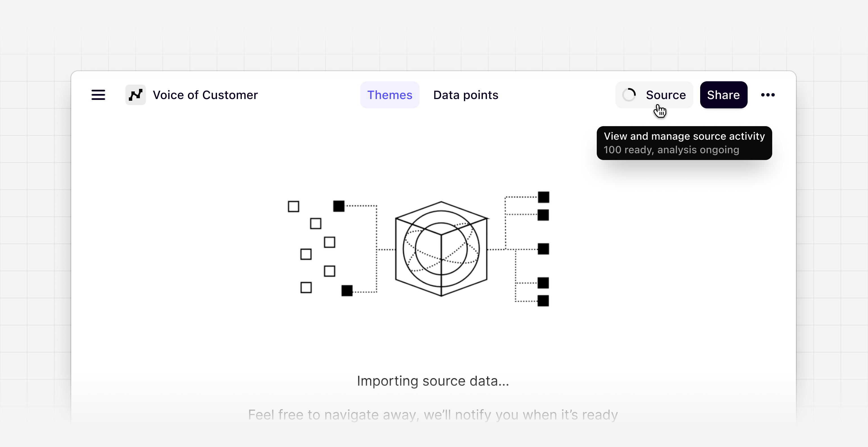Click the Voice of Customer logo icon
This screenshot has width=868, height=447.
pyautogui.click(x=135, y=95)
